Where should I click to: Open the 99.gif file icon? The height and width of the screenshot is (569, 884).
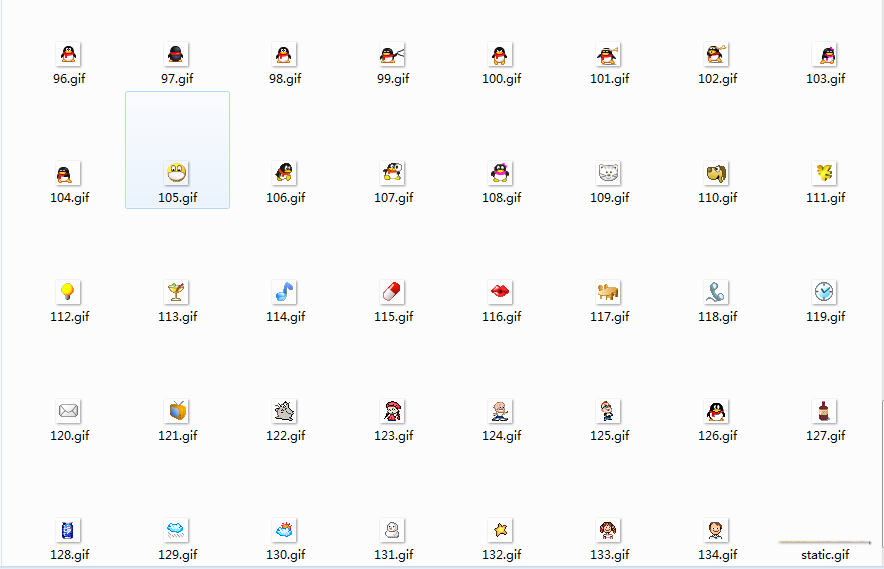pos(392,54)
